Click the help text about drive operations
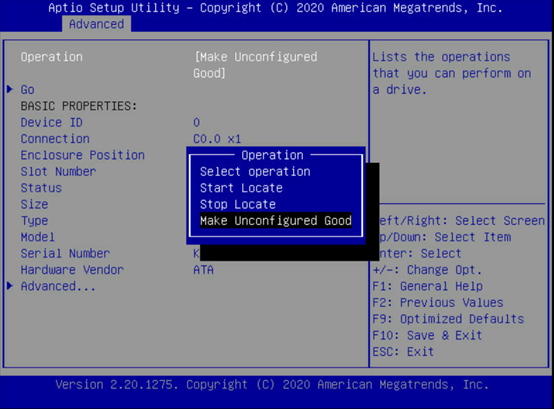The image size is (554, 409). click(452, 73)
